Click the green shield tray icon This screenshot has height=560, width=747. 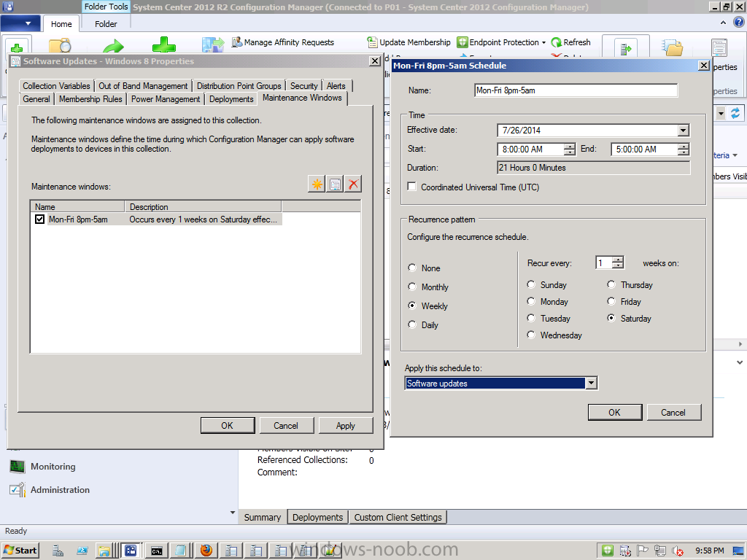[x=608, y=551]
